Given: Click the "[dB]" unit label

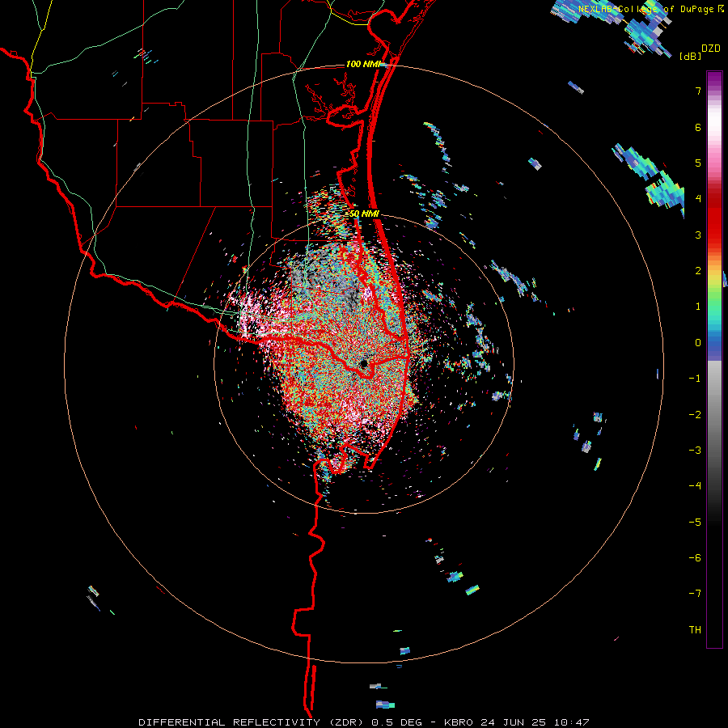Looking at the screenshot, I should (690, 56).
